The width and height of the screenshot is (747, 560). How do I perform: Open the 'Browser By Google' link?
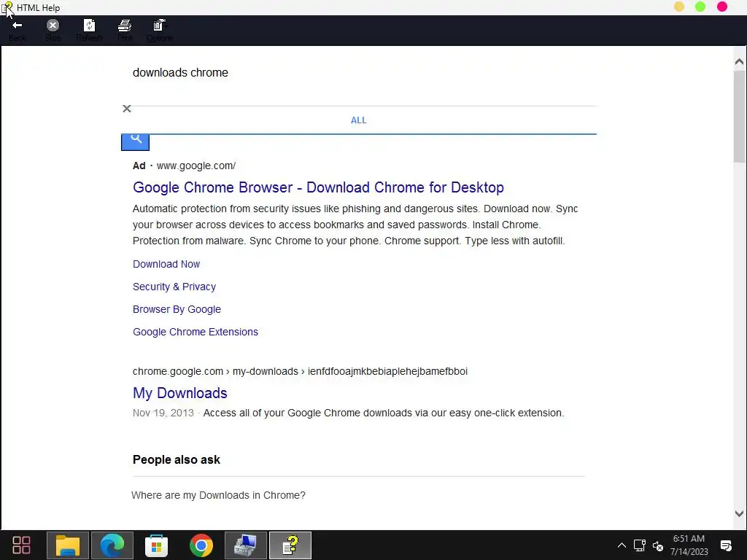pyautogui.click(x=177, y=309)
